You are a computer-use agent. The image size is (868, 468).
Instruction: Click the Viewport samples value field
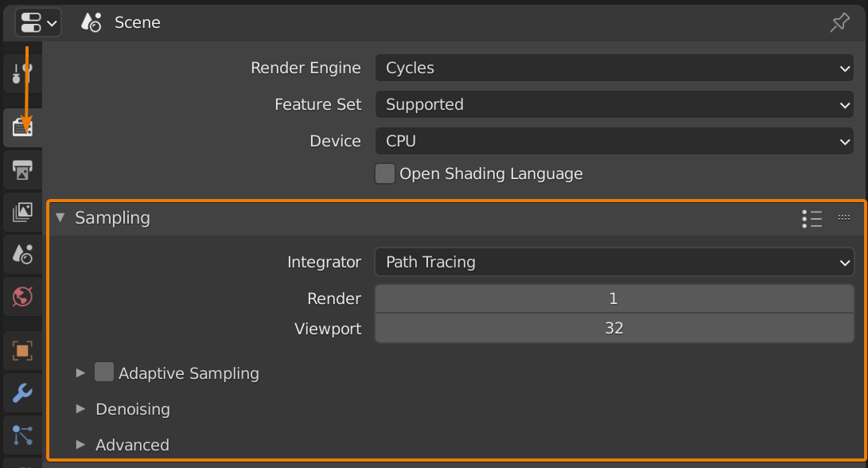coord(613,328)
